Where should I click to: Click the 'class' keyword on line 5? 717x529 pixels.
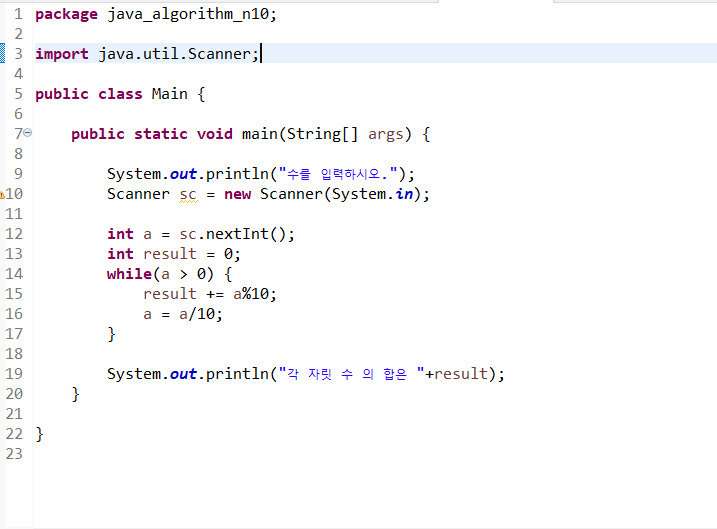120,94
